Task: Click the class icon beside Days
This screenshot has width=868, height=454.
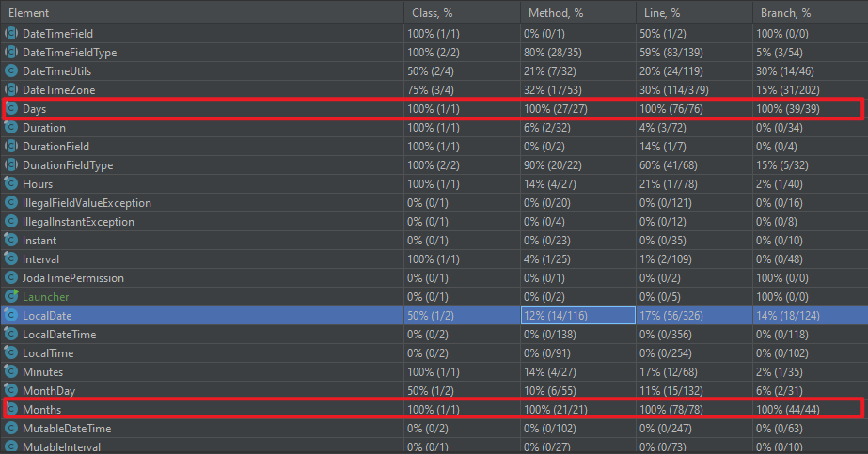Action: (11, 109)
